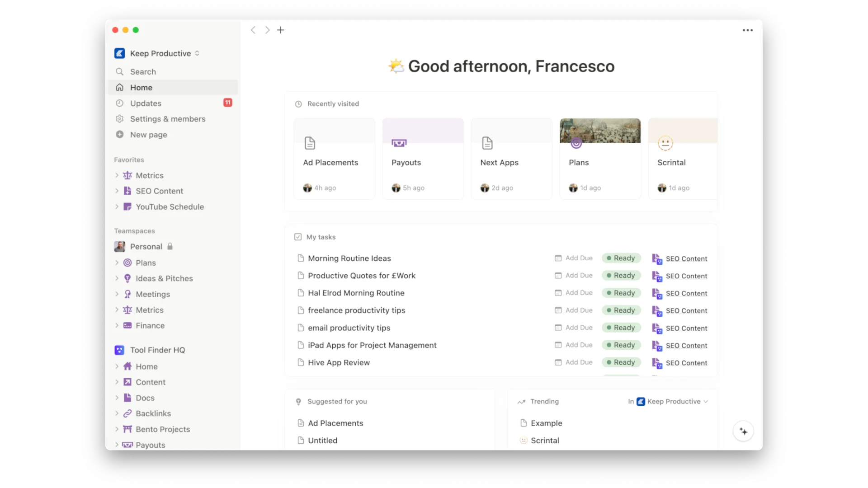Expand Metrics under Favorites
Screen dimensions: 868x488
pos(117,175)
